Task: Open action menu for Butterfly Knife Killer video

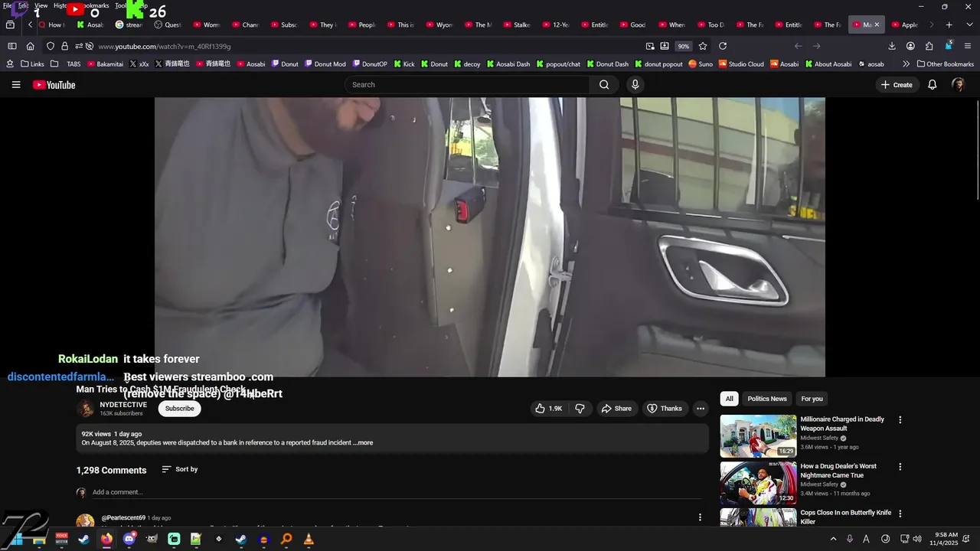Action: [900, 514]
